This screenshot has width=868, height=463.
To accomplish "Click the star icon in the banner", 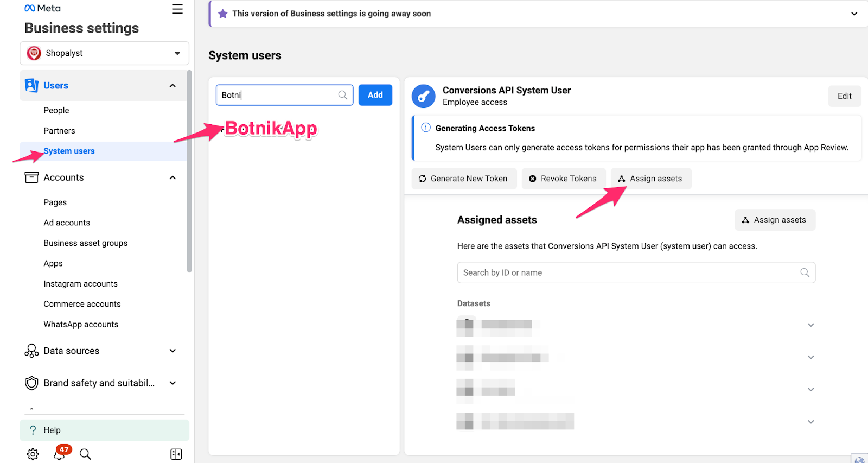I will tap(222, 14).
